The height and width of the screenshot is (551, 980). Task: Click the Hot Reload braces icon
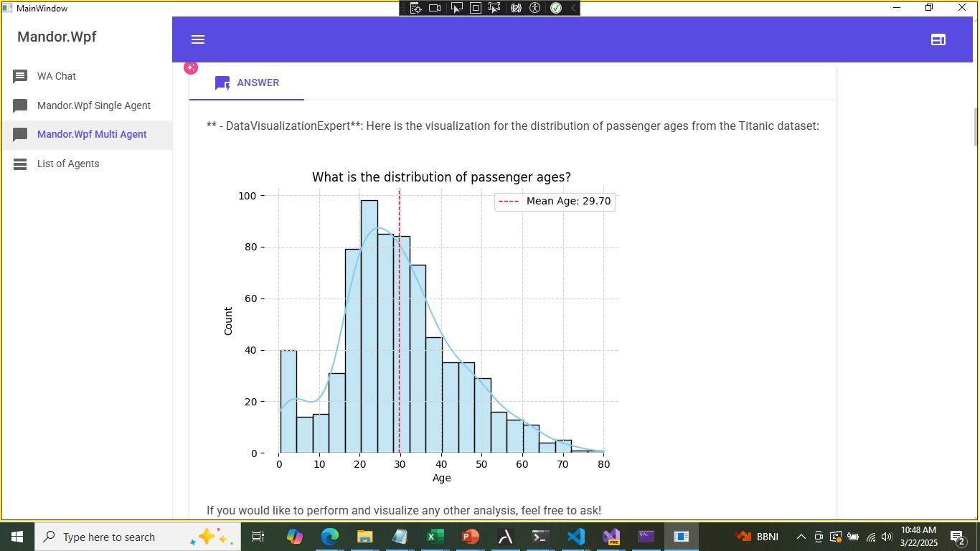point(516,8)
